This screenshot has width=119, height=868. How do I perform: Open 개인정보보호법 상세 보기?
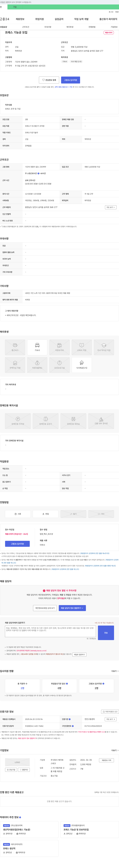[45, 608]
